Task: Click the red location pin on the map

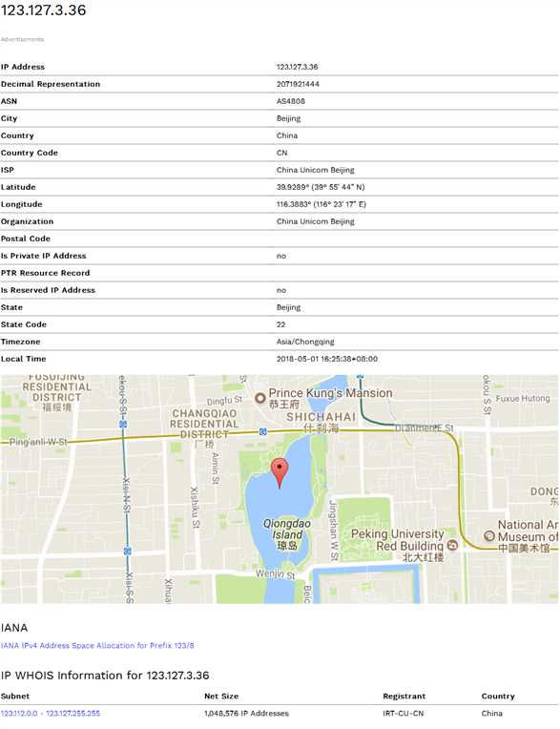Action: [x=280, y=472]
